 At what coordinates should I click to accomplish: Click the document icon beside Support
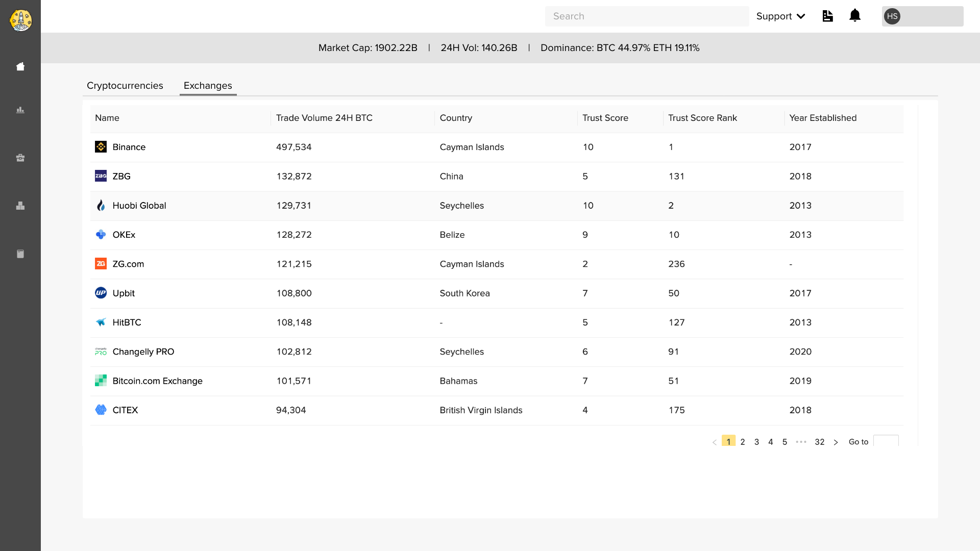(827, 16)
